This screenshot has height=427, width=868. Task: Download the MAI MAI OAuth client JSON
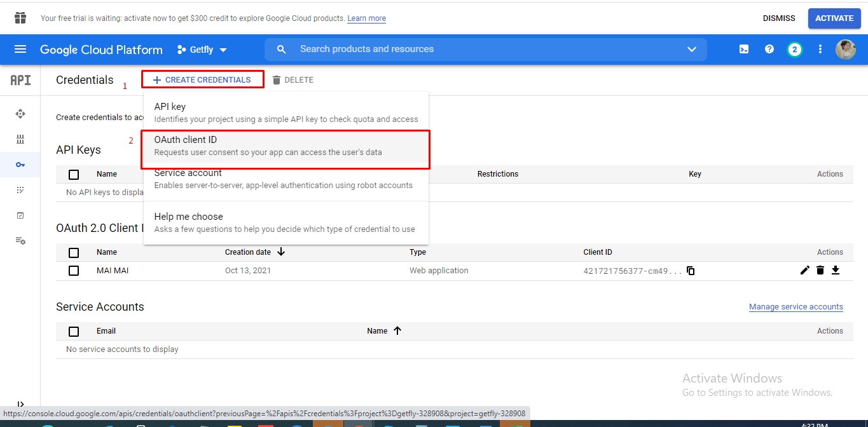pos(836,271)
